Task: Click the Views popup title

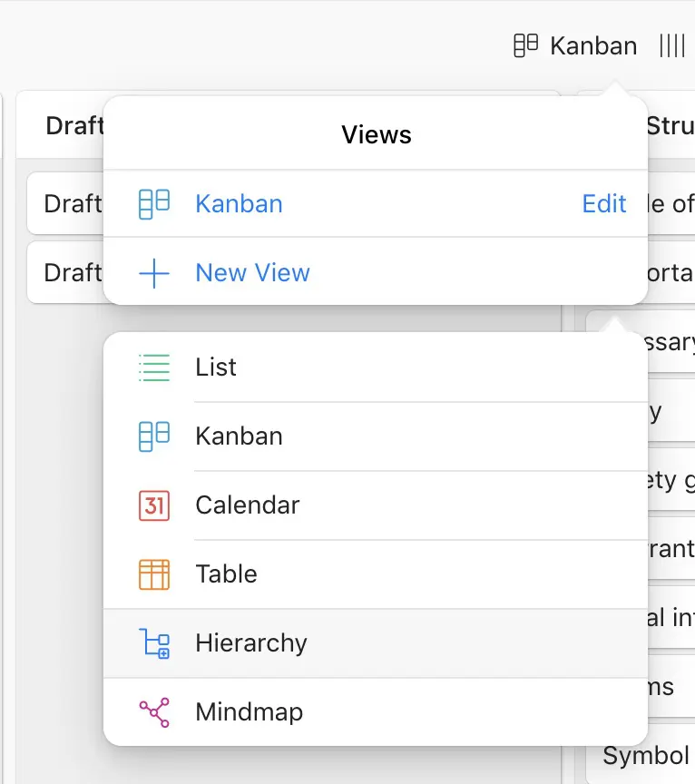Action: coord(376,134)
